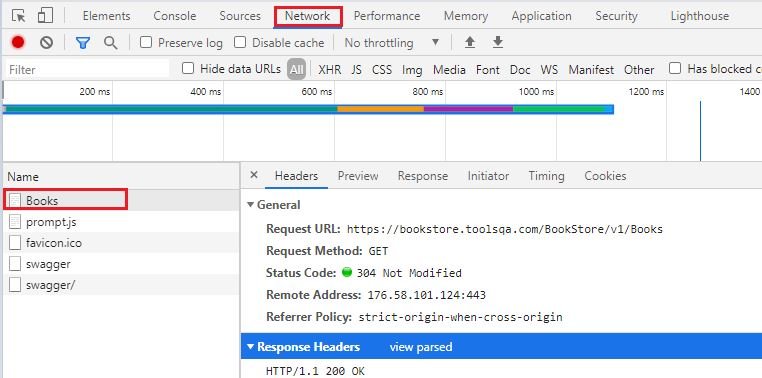Export HAR using the download arrow icon

pyautogui.click(x=498, y=43)
